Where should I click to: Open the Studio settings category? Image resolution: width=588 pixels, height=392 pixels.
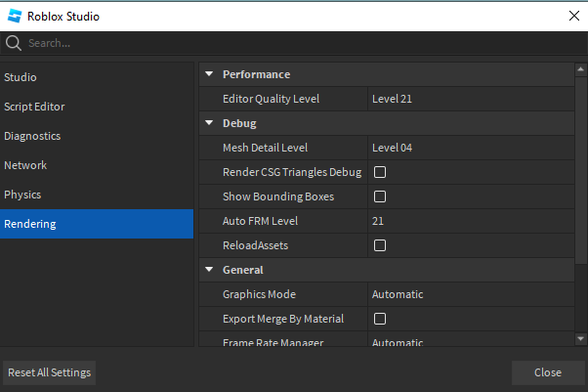click(x=97, y=77)
